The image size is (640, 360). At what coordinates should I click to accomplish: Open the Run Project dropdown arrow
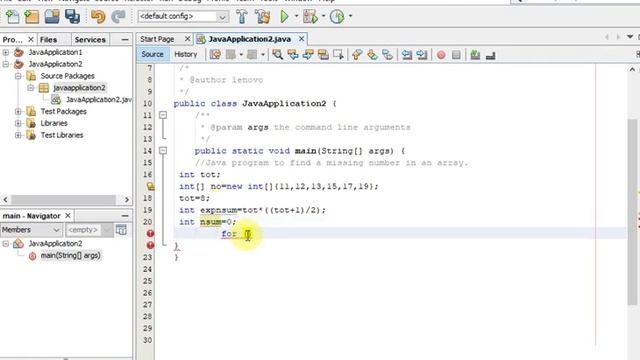pyautogui.click(x=296, y=16)
